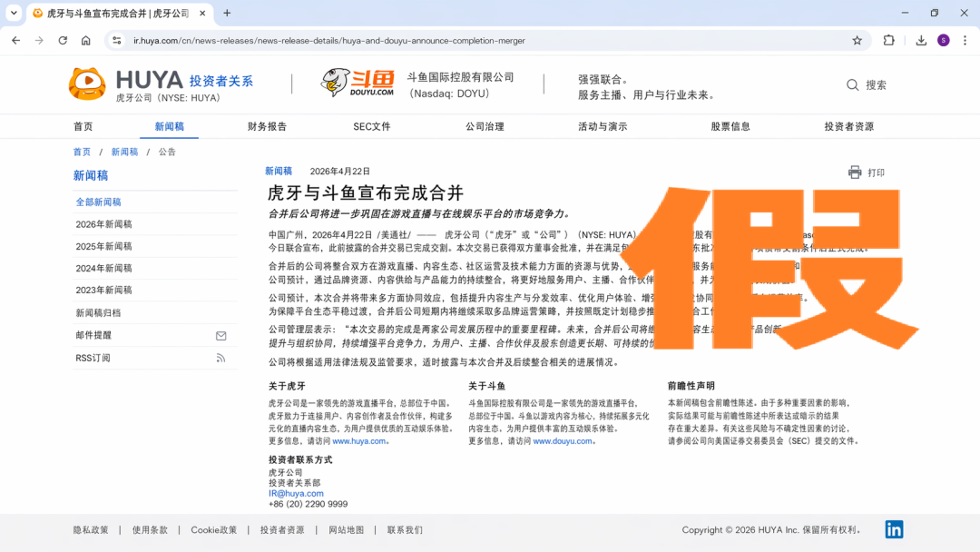Open the 财务报告 navigation menu
Screen dimensions: 980x552
tap(267, 126)
